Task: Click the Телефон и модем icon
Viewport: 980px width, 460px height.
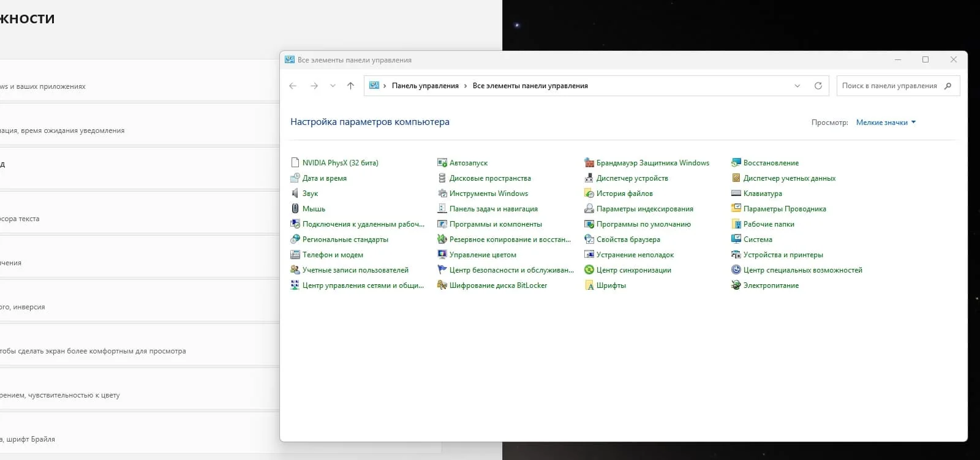Action: [x=295, y=255]
